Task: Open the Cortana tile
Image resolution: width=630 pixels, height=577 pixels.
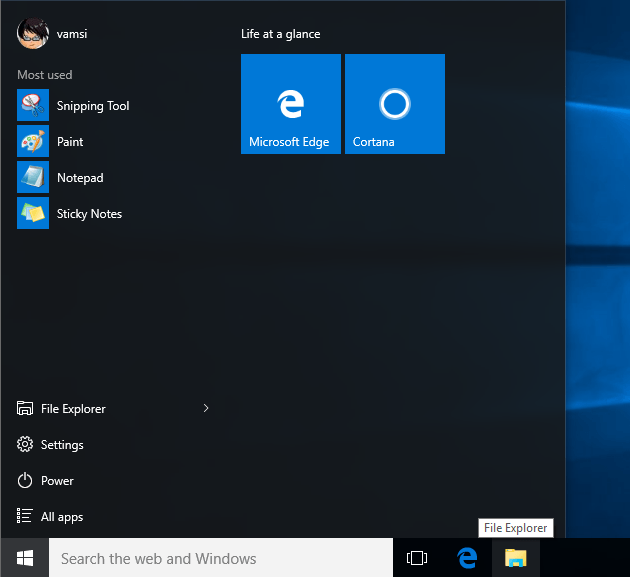Action: (395, 104)
